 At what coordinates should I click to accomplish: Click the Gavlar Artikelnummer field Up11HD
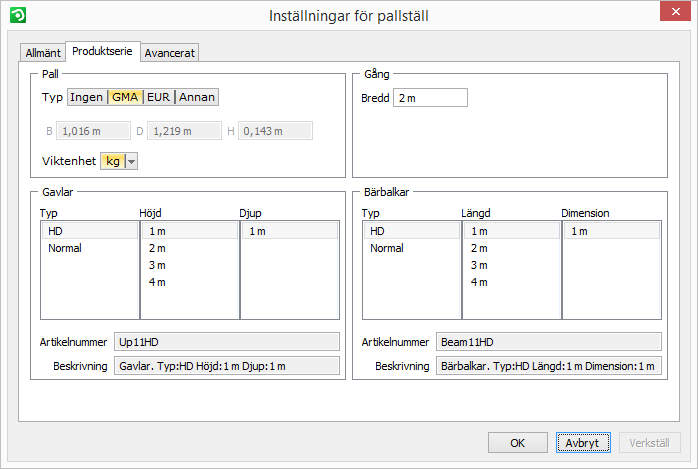click(x=227, y=341)
